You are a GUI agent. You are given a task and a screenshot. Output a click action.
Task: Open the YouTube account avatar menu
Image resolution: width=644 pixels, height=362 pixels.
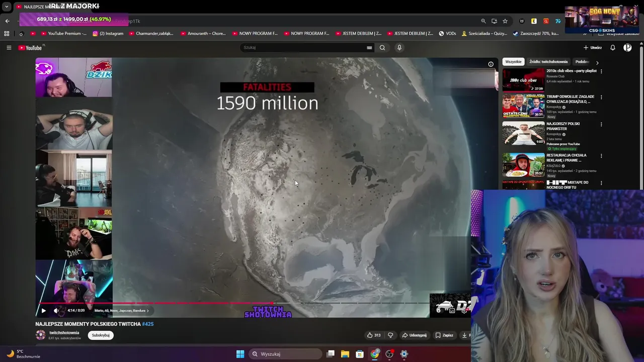tap(627, 48)
